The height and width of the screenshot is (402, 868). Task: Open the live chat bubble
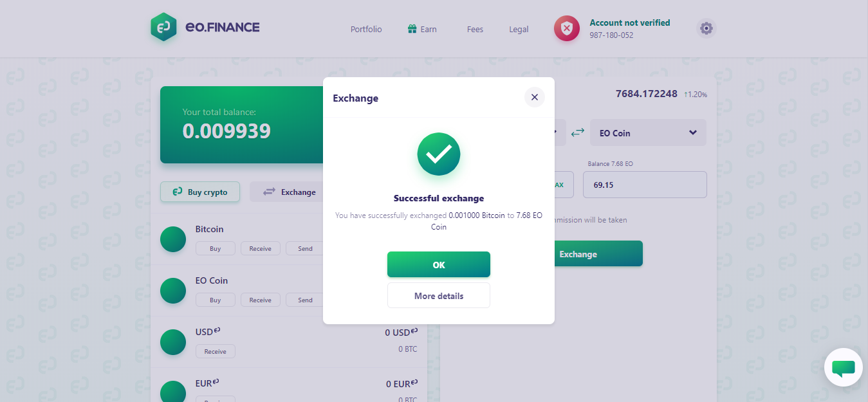(844, 367)
